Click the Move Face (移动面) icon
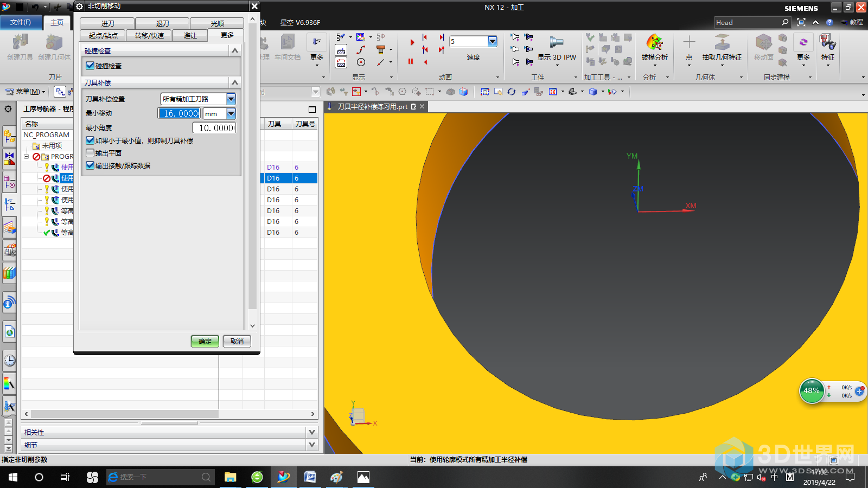This screenshot has height=488, width=868. click(763, 42)
